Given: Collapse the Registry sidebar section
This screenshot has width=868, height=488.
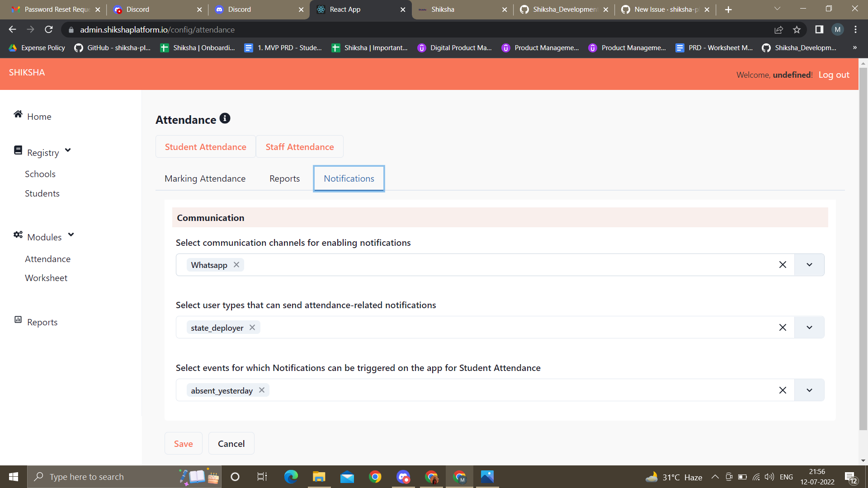Looking at the screenshot, I should pos(68,150).
